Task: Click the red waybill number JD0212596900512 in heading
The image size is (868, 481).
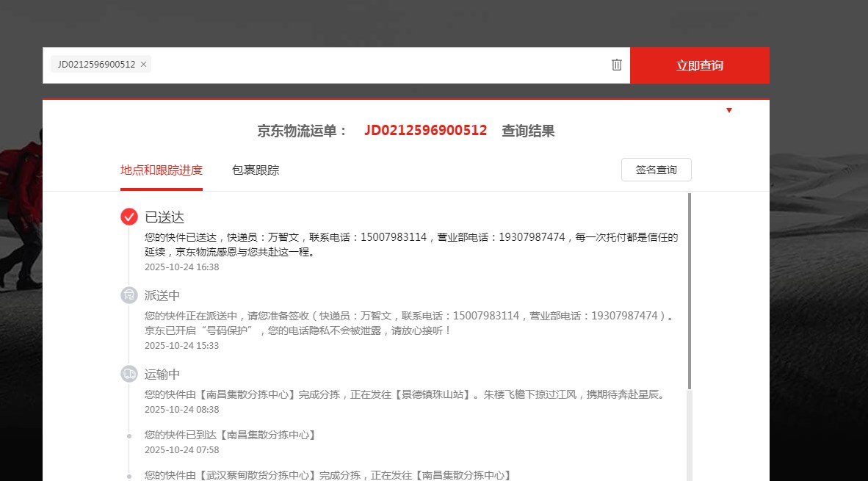Action: click(x=425, y=131)
